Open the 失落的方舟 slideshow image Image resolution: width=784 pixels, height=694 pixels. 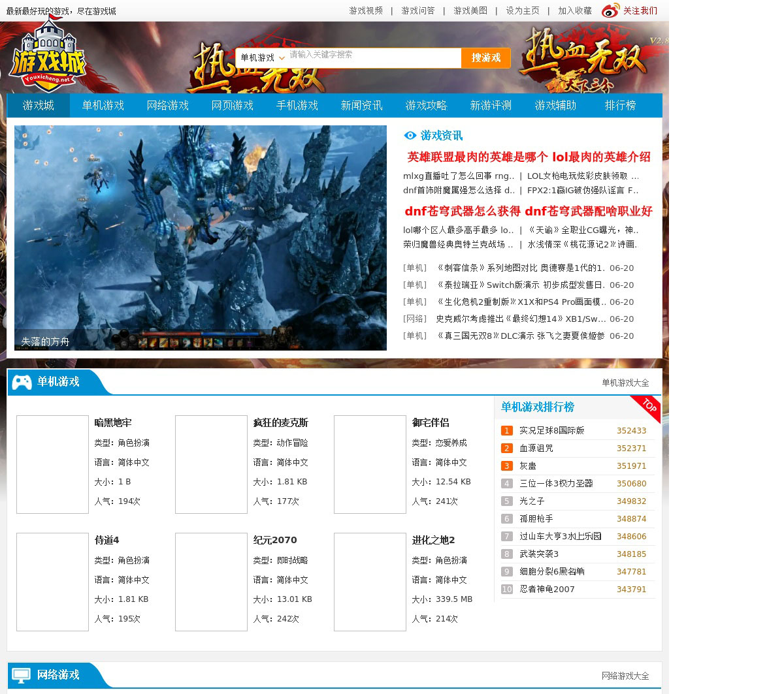201,238
